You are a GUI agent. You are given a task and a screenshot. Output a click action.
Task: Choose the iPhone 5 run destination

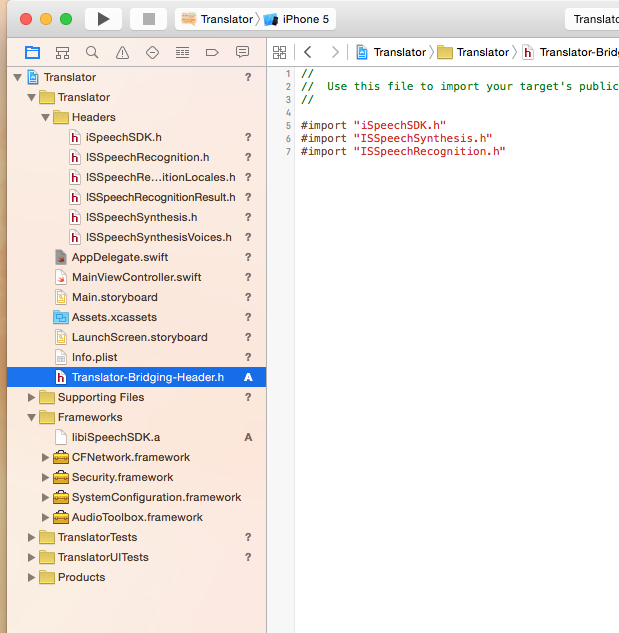point(296,19)
